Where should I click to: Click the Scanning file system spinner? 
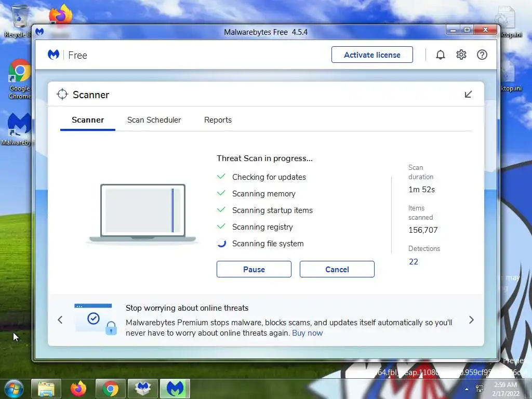(221, 243)
